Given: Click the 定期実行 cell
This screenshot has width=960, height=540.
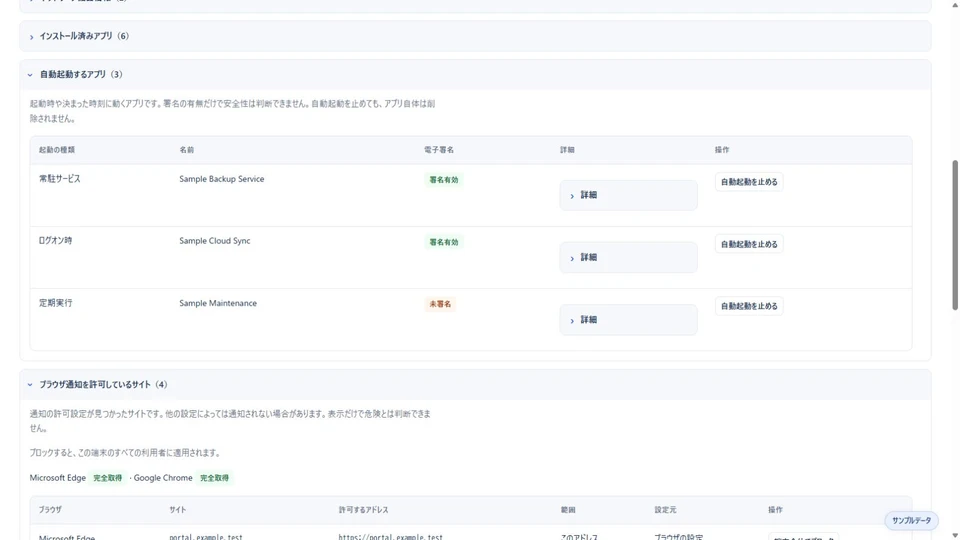Looking at the screenshot, I should click(56, 303).
